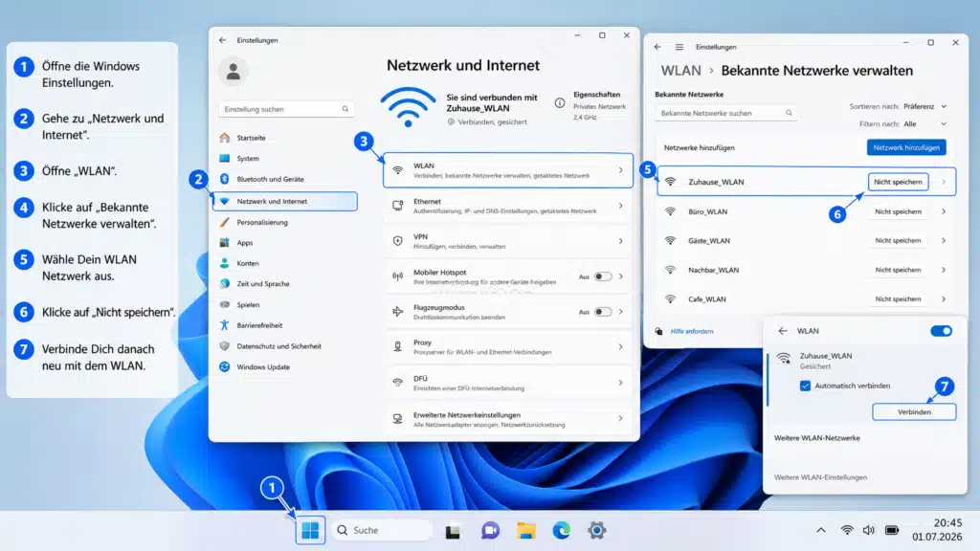
Task: Open the Hilfe anfordern link
Action: (x=691, y=331)
